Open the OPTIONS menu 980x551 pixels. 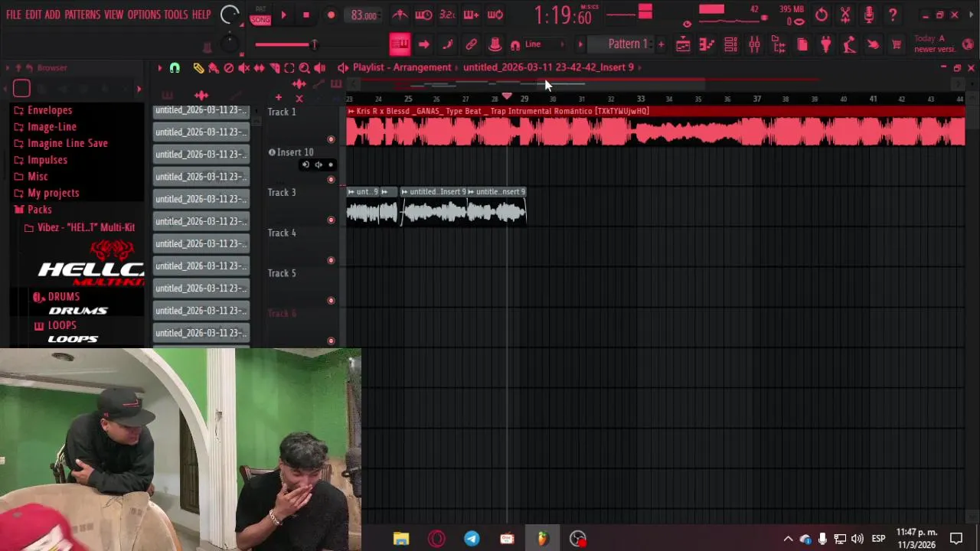(x=144, y=15)
